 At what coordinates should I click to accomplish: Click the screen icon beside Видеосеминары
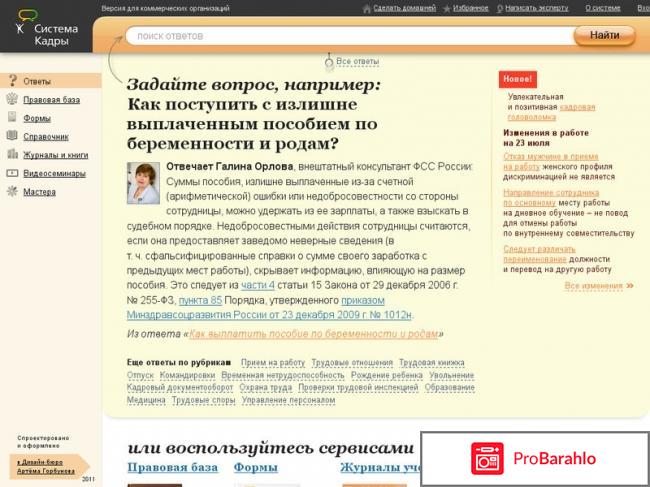[x=12, y=173]
